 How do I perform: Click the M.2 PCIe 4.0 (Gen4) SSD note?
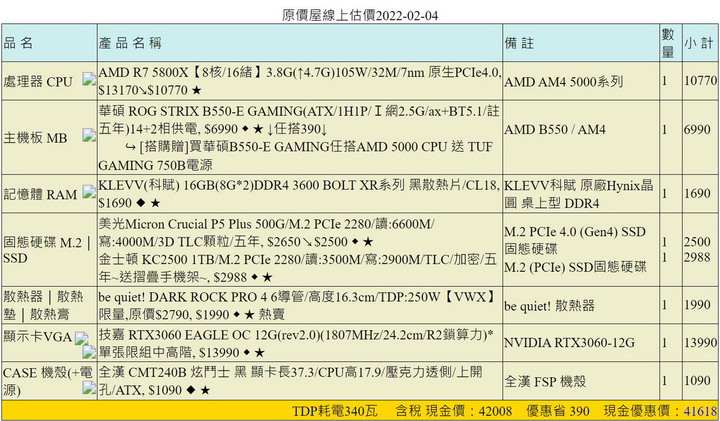[575, 240]
